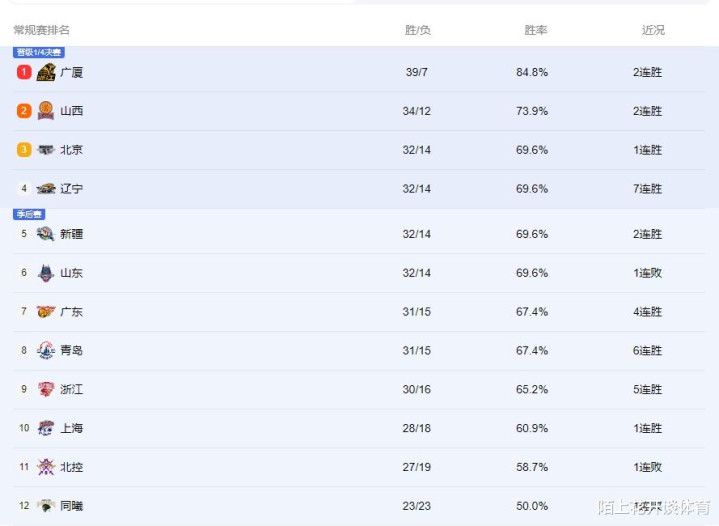Open the 同曦 team name link
Screen dimensions: 719x526
click(x=71, y=507)
